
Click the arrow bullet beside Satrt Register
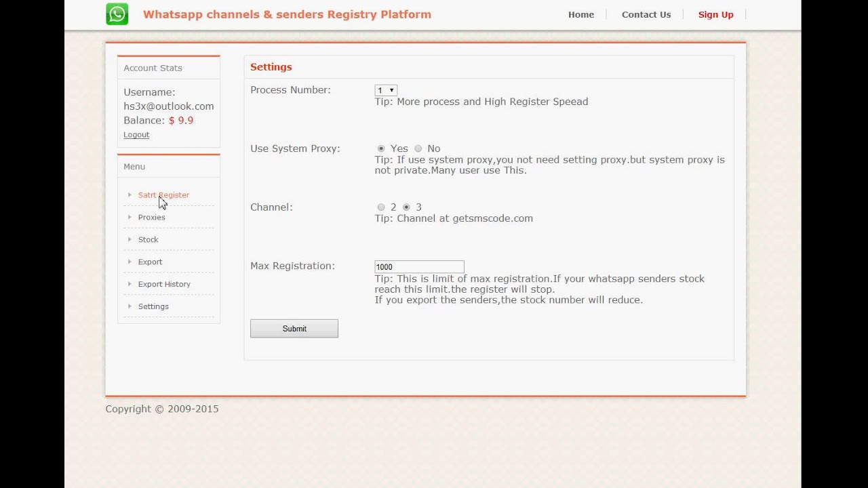pyautogui.click(x=130, y=195)
